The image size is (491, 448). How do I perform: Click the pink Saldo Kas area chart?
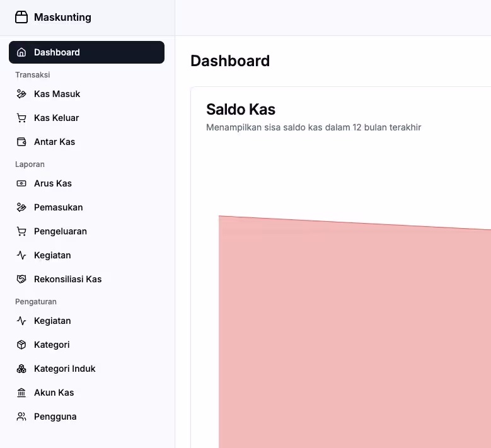(355, 332)
